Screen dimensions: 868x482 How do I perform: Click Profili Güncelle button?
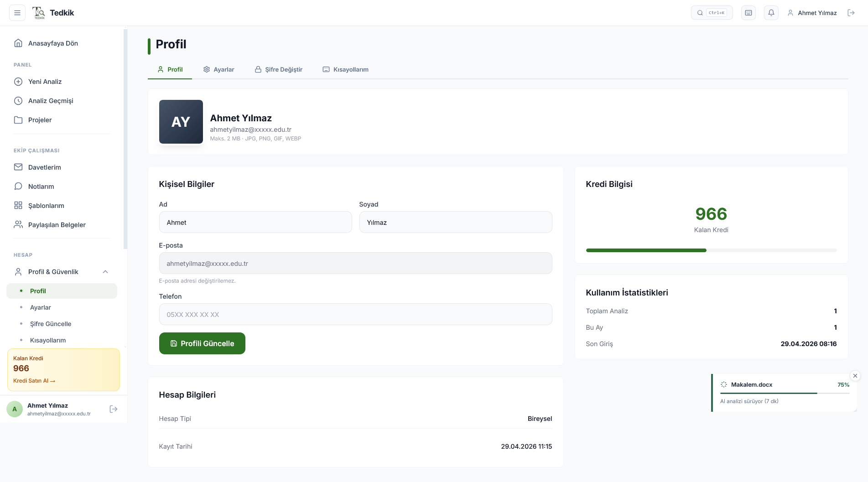point(202,343)
